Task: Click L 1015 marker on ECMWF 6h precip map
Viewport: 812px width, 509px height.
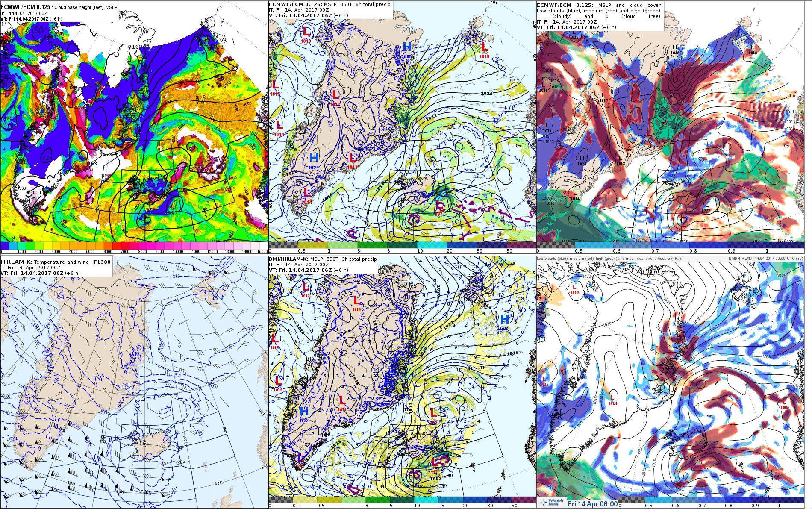Action: pos(275,88)
